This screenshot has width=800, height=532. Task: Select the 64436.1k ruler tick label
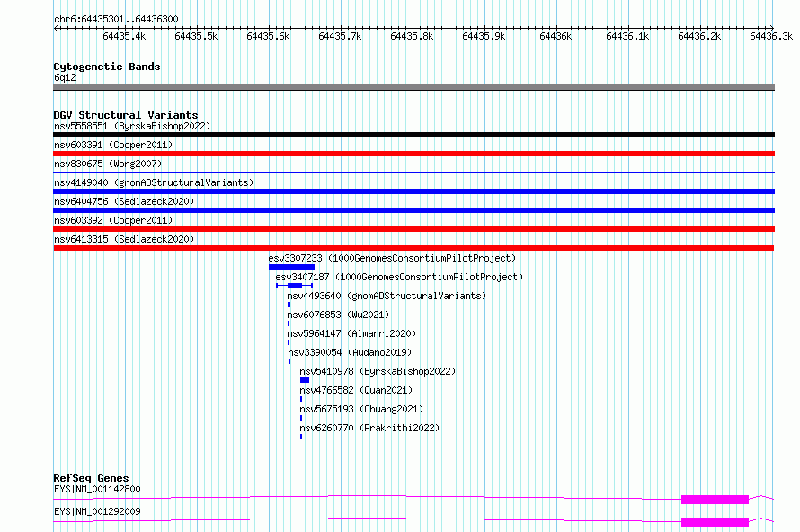pos(627,36)
